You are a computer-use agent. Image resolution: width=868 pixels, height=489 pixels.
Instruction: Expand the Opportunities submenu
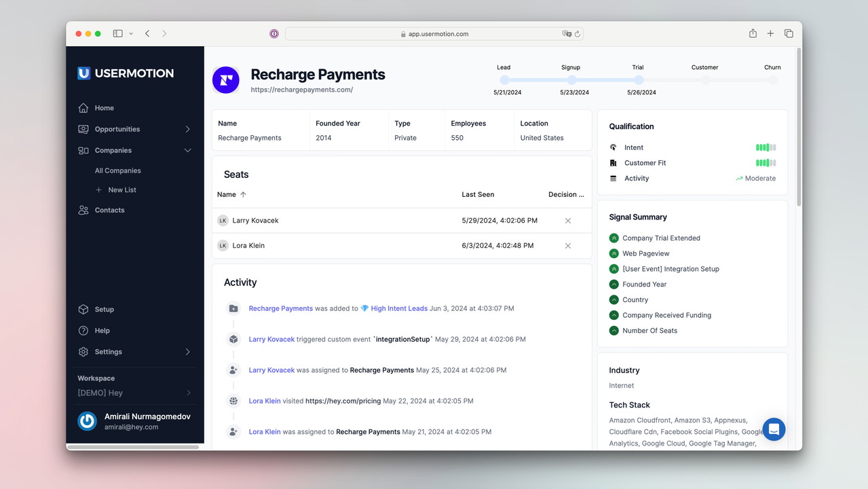(x=188, y=129)
